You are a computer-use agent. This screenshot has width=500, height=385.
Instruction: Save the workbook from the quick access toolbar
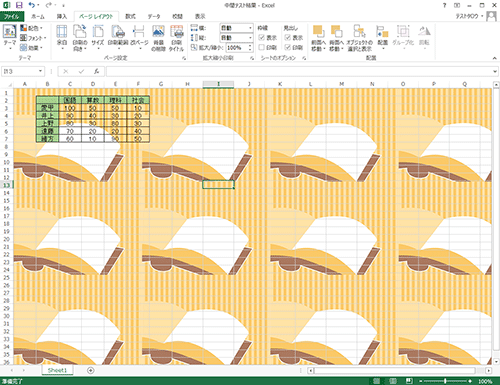click(19, 5)
